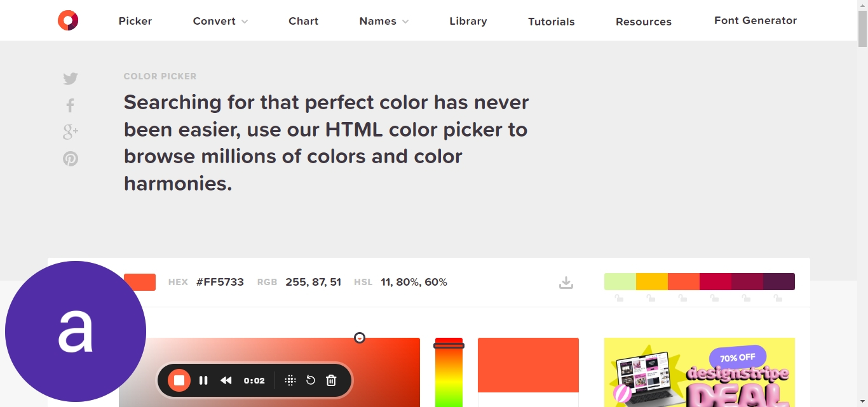The image size is (868, 407).
Task: Toggle lock under yellow swatch
Action: [651, 298]
